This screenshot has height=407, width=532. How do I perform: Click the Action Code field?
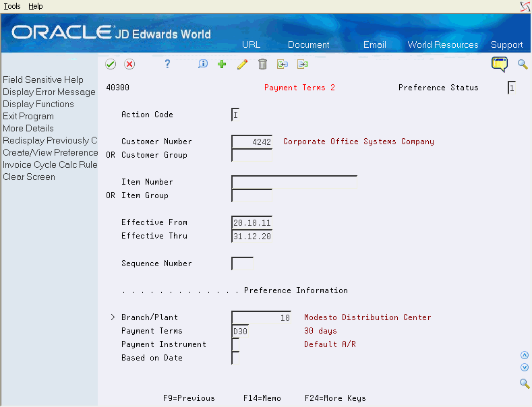tap(235, 115)
